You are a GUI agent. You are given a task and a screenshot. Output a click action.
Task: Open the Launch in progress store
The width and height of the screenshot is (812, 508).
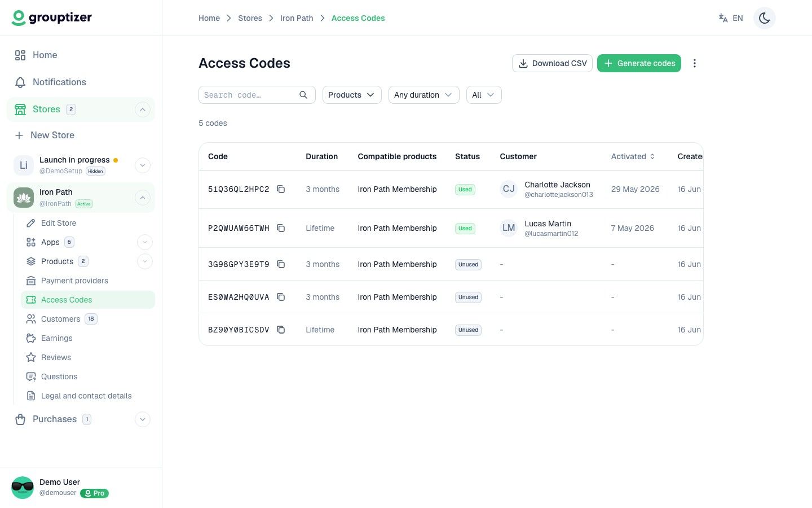[73, 165]
